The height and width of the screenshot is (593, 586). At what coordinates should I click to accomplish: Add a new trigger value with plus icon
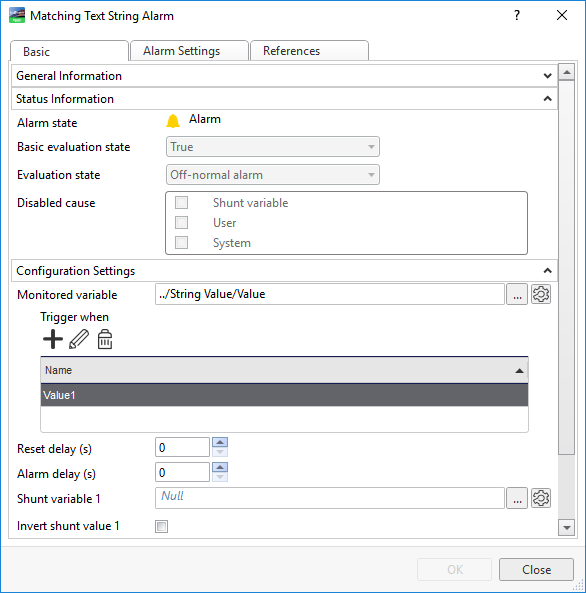tap(53, 339)
